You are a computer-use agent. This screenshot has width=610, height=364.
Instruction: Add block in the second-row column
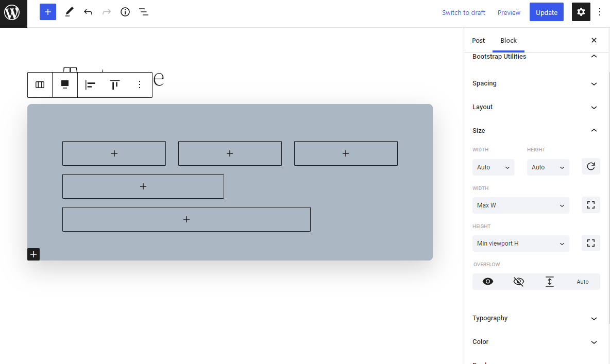coord(143,186)
